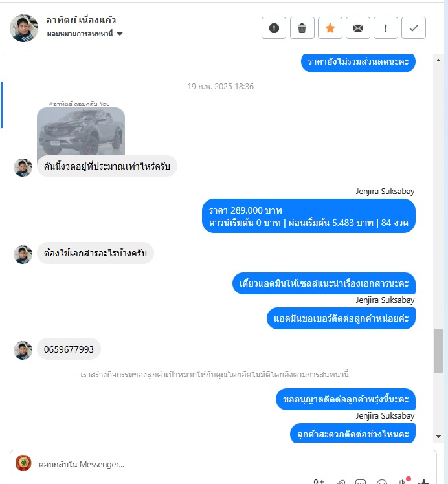Click the add-person icon below reply box
The height and width of the screenshot is (484, 448).
click(x=319, y=481)
